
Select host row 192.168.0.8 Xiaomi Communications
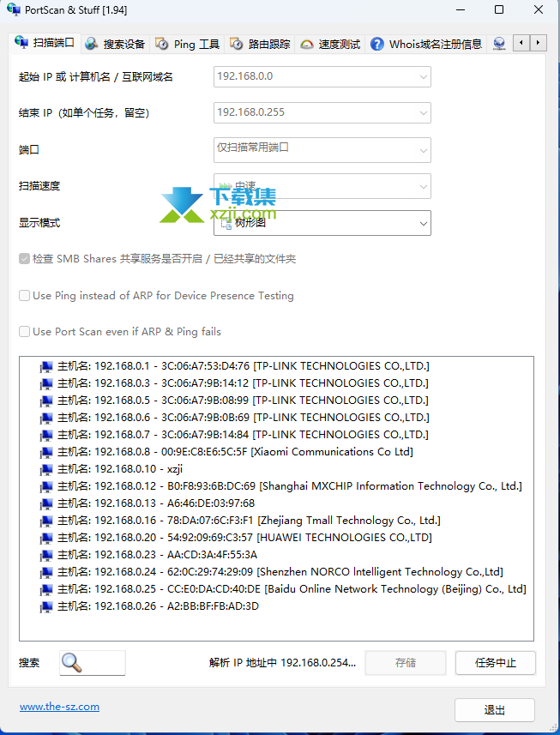click(226, 452)
